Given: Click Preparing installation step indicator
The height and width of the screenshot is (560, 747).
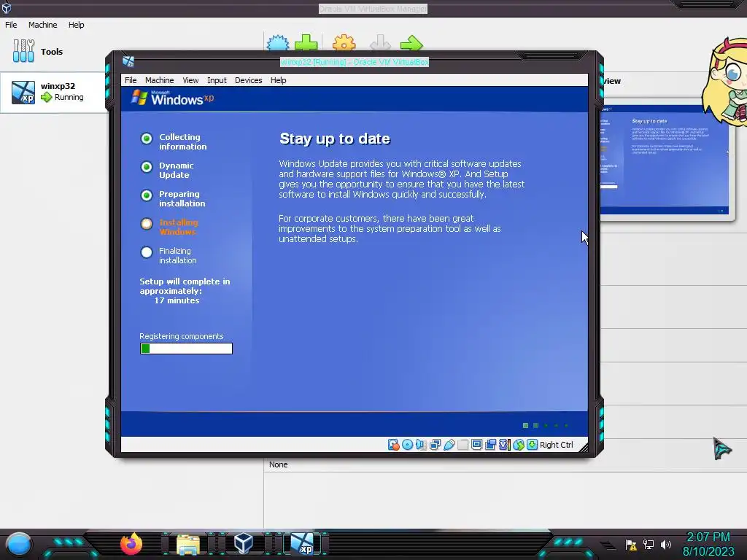Looking at the screenshot, I should (146, 195).
